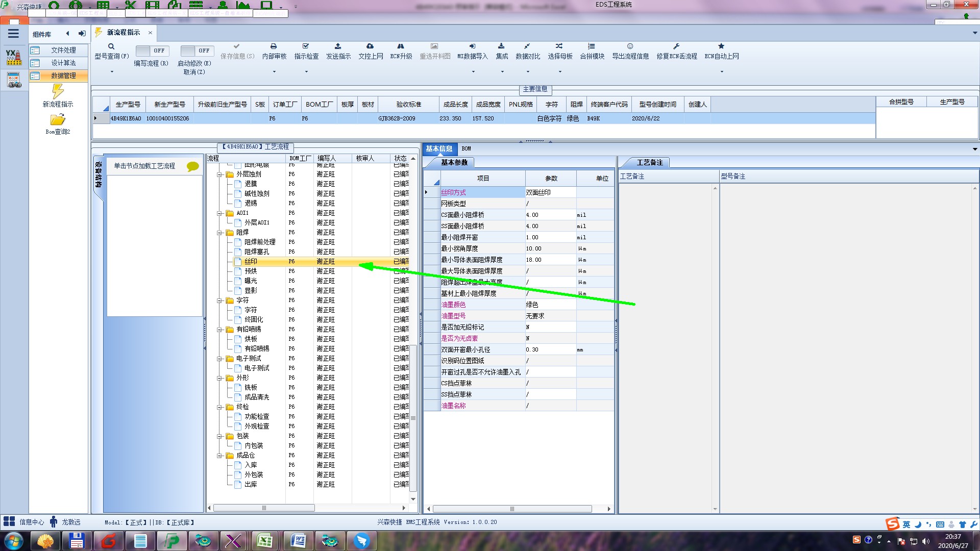This screenshot has height=551, width=980.
Task: Click the 型号查询 search icon
Action: click(x=111, y=46)
